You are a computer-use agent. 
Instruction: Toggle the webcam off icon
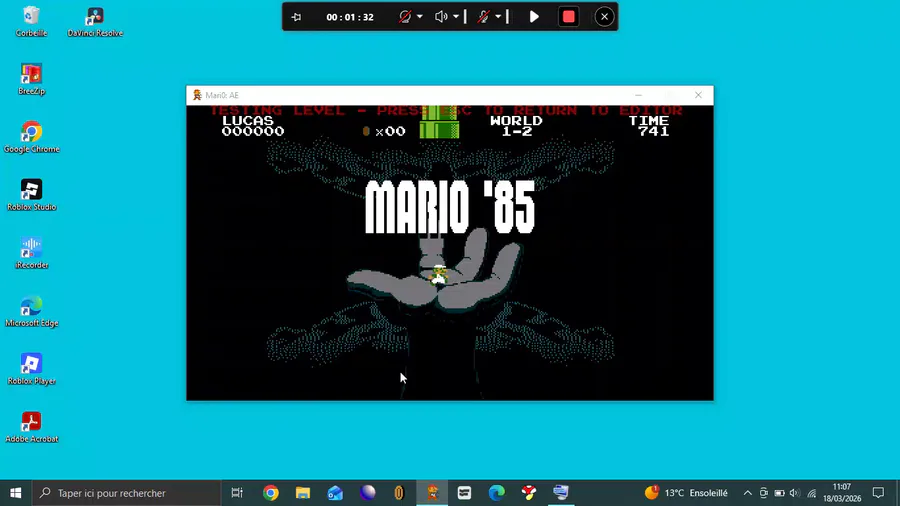405,17
